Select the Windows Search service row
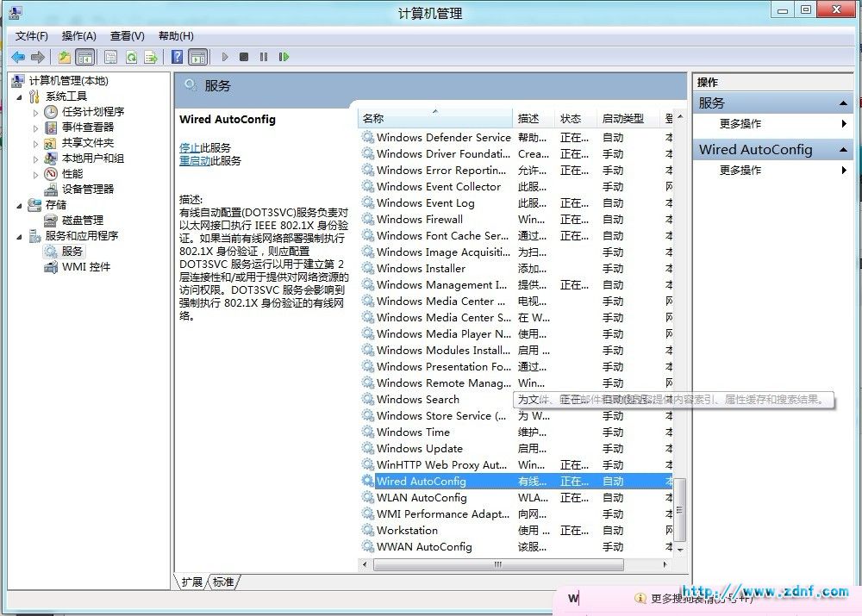Image resolution: width=862 pixels, height=616 pixels. click(516, 400)
